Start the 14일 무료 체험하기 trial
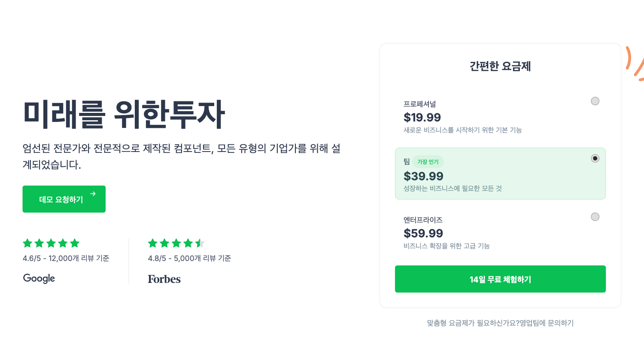The height and width of the screenshot is (337, 644). click(x=500, y=279)
